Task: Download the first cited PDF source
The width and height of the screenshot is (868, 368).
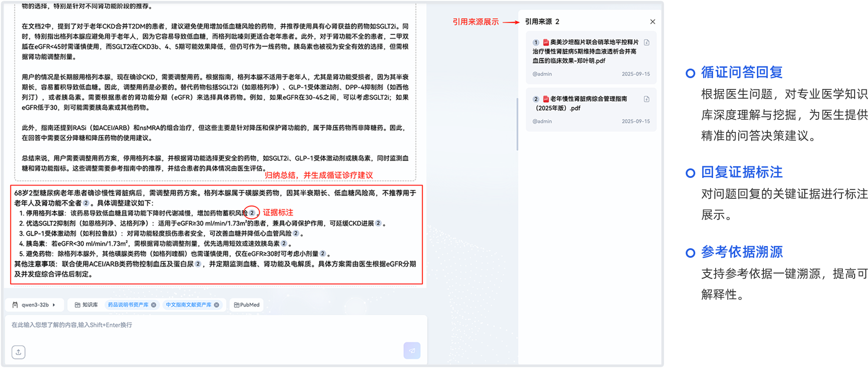Action: tap(646, 43)
